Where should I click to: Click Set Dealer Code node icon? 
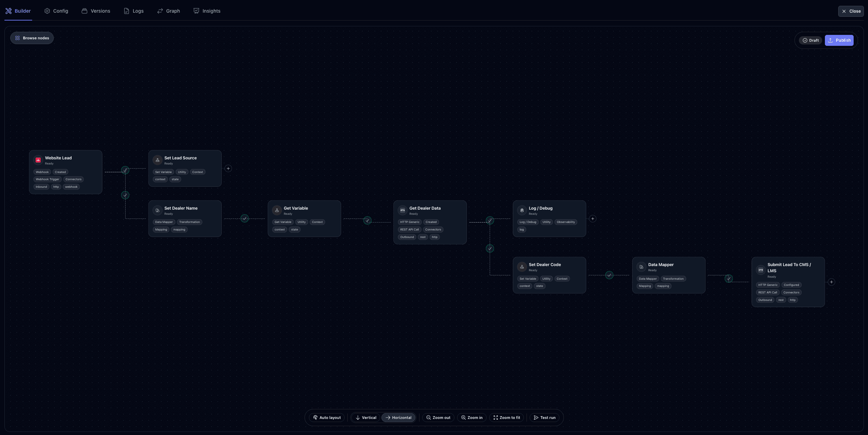click(522, 267)
